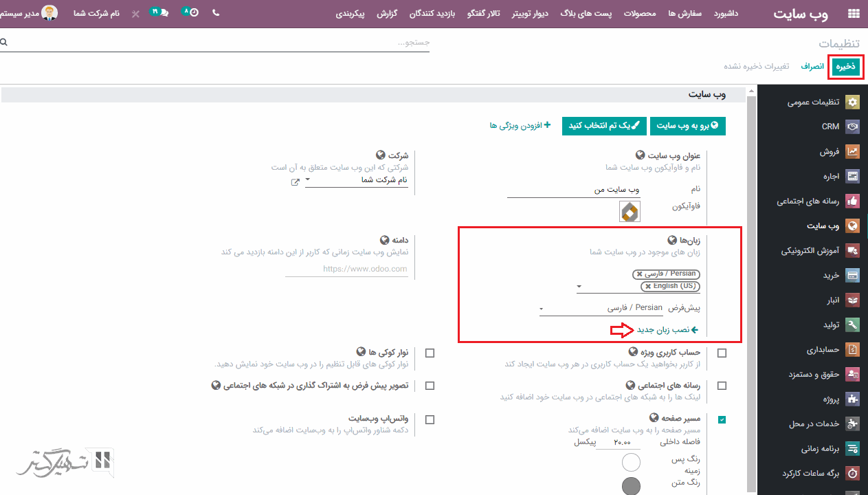Remove the English (US) language tag
This screenshot has width=868, height=495.
[648, 286]
